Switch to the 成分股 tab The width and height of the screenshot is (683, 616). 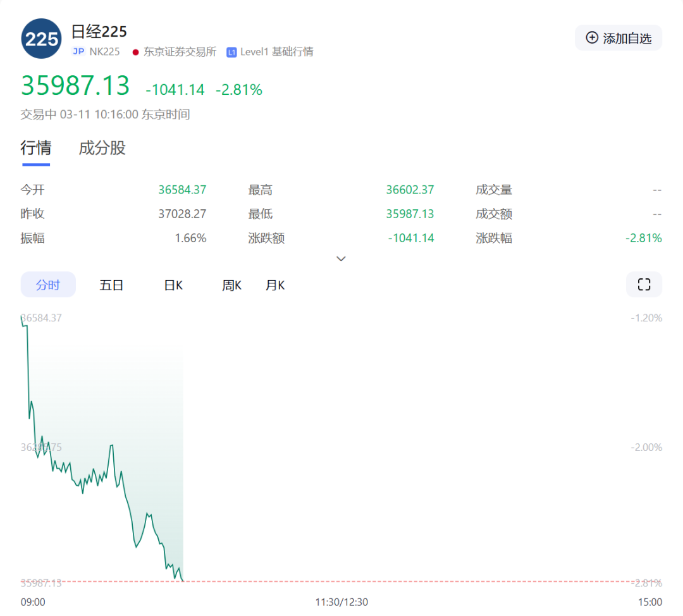pos(102,148)
